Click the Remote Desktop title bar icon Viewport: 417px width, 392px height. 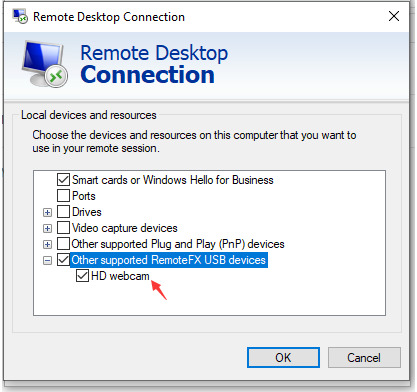(20, 16)
